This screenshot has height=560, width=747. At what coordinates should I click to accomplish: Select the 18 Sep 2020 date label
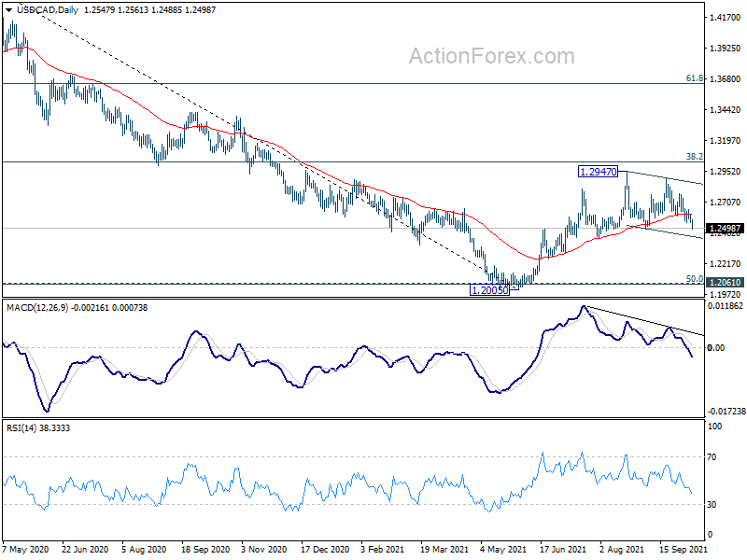click(x=205, y=550)
